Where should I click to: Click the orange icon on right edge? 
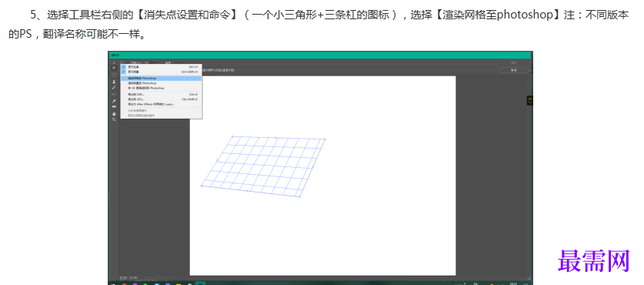530,100
